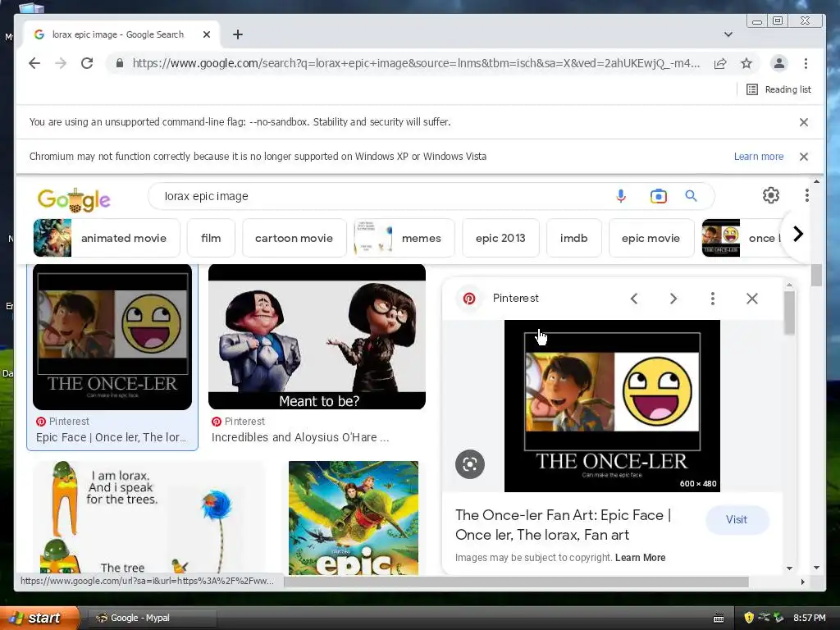The height and width of the screenshot is (630, 840).
Task: Show more filter chips with right arrow
Action: 797,234
